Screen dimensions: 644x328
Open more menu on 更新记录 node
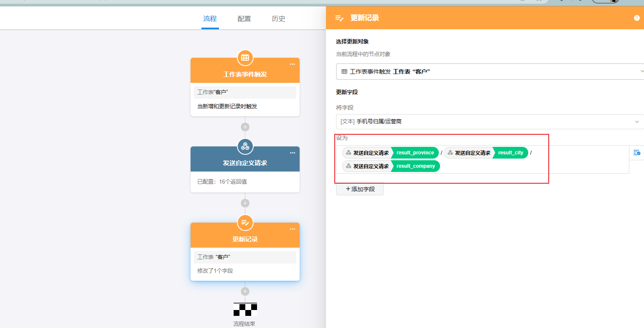[x=292, y=229]
